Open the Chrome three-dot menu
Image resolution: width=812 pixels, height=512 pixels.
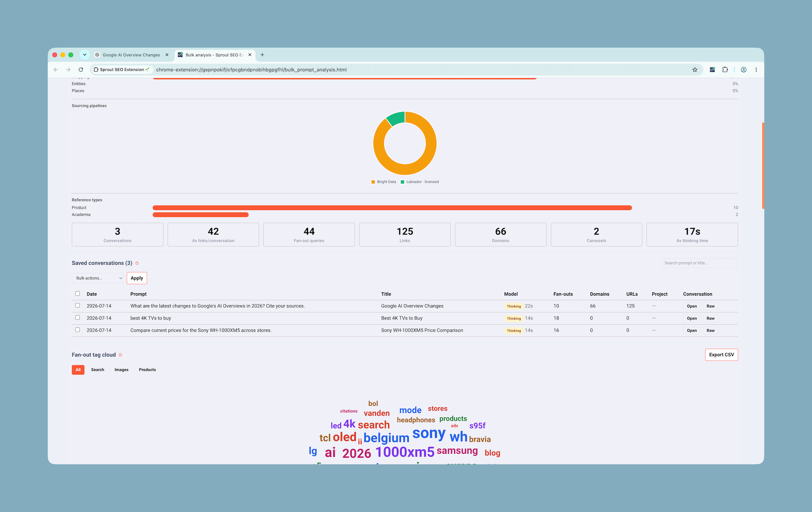tap(756, 70)
